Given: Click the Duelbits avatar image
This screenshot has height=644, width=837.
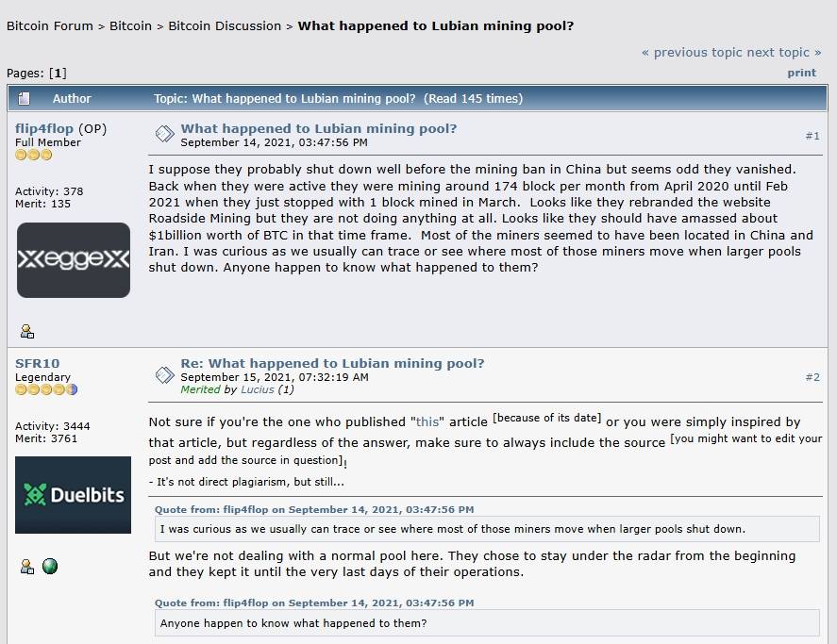Looking at the screenshot, I should coord(73,495).
